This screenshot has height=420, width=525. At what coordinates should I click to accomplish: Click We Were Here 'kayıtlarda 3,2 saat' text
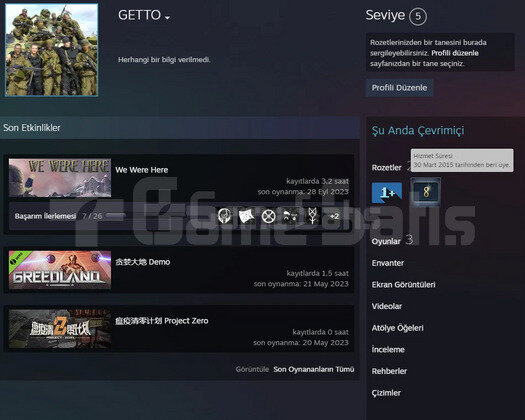(x=317, y=181)
